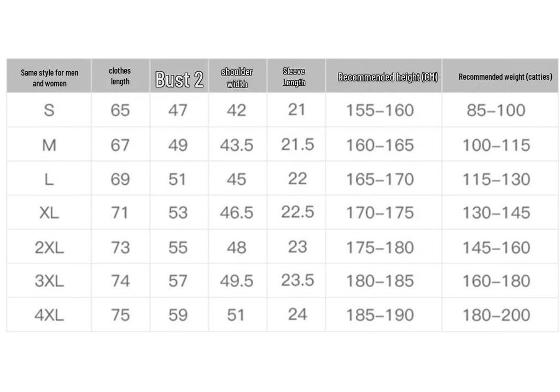Image resolution: width=560 pixels, height=392 pixels.
Task: Select the 'clothes length' header cell
Action: pos(120,76)
